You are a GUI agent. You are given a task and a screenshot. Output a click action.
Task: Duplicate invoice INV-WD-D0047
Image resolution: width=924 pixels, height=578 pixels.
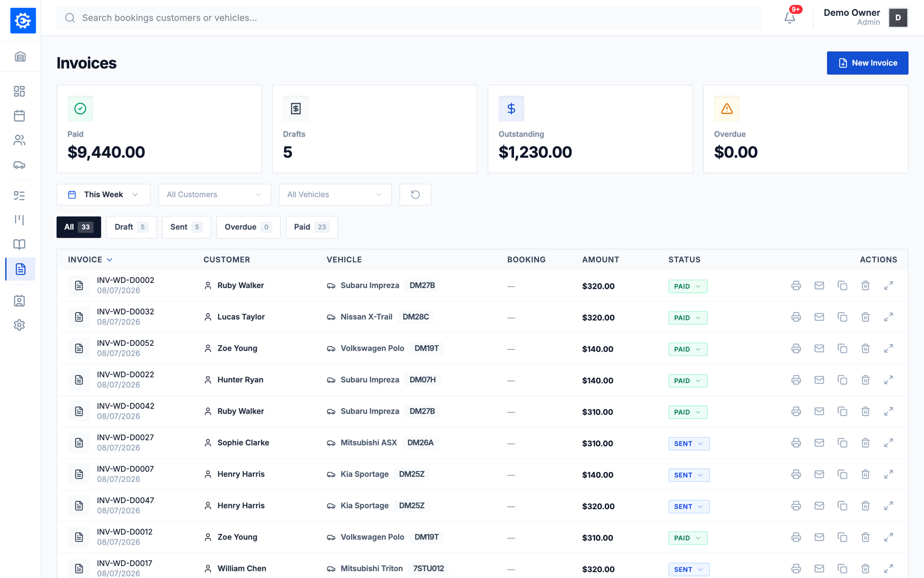coord(842,506)
